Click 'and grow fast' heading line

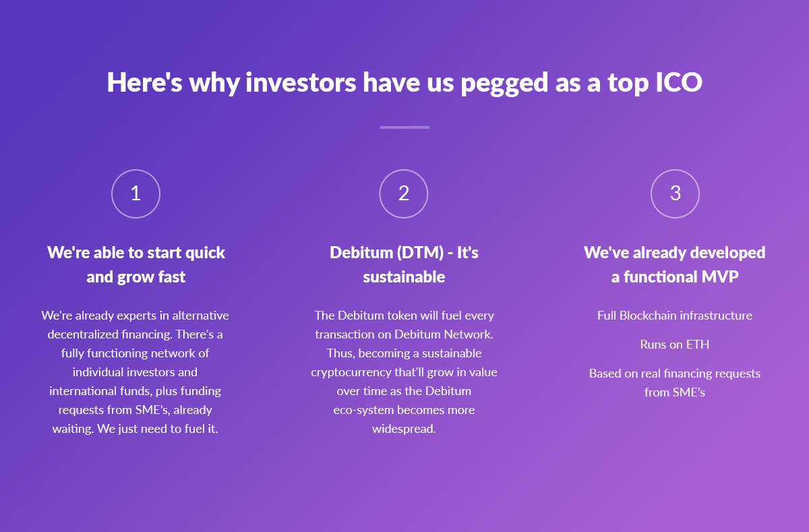[x=136, y=277]
